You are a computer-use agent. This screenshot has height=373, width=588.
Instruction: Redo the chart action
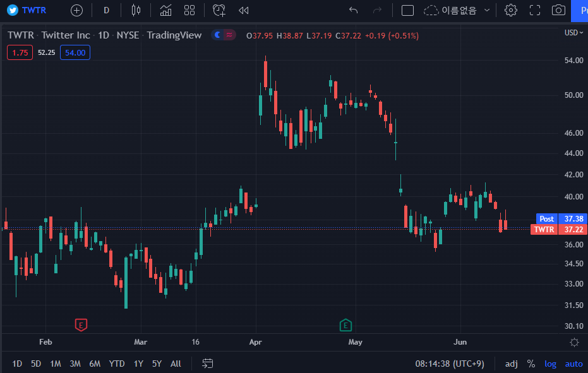point(377,11)
